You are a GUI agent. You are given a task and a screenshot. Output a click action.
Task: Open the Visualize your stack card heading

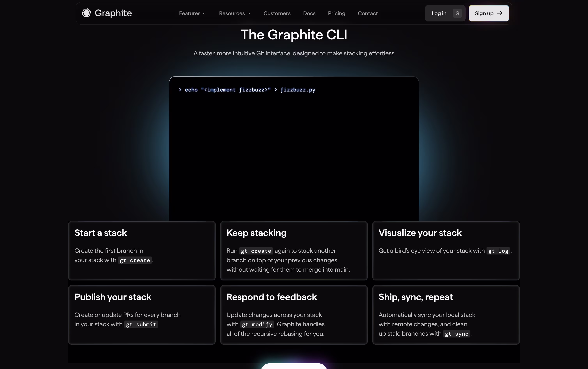(420, 233)
